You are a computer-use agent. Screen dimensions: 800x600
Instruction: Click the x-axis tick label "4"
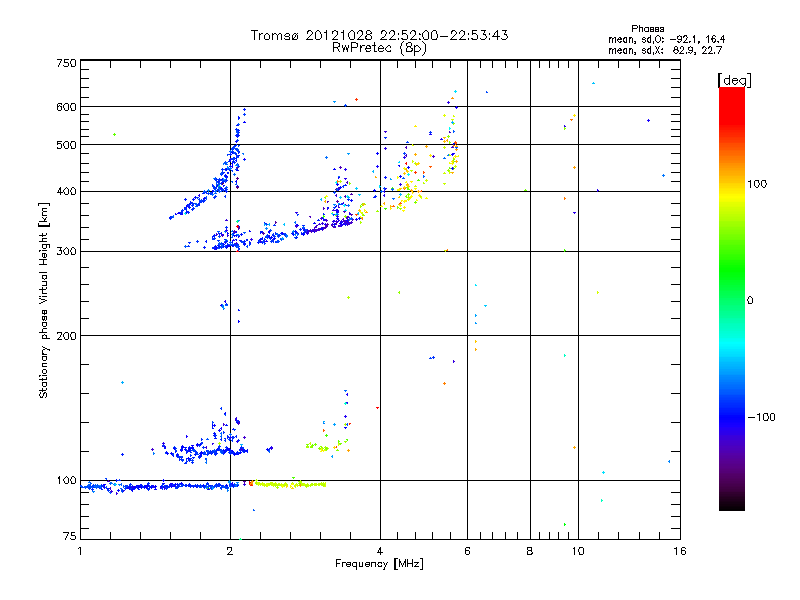[380, 551]
